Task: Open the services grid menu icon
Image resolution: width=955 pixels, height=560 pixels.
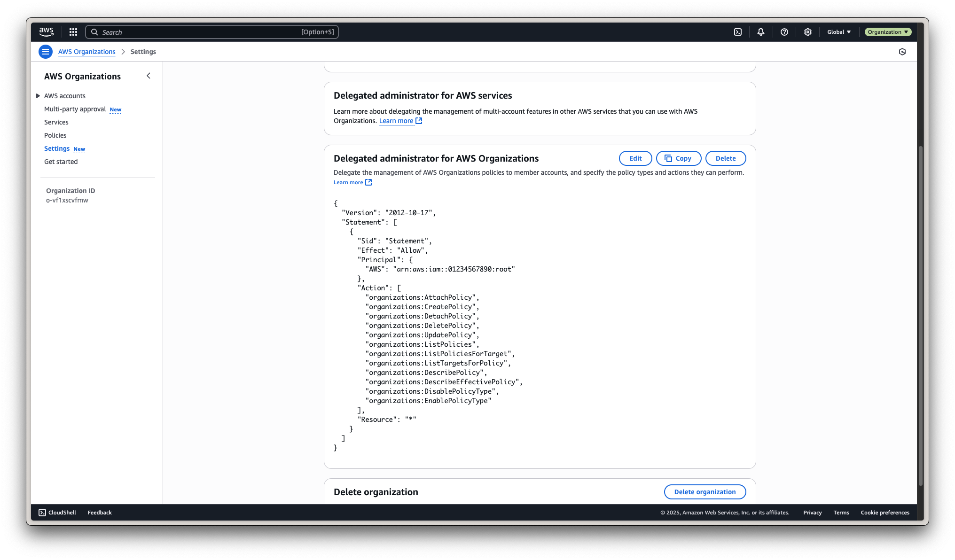Action: pyautogui.click(x=73, y=32)
